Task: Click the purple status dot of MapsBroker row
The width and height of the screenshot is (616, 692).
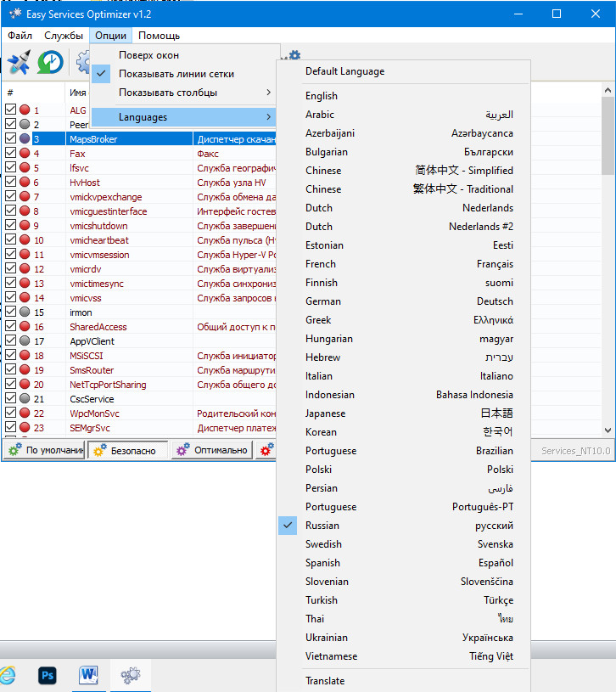Action: pyautogui.click(x=25, y=138)
